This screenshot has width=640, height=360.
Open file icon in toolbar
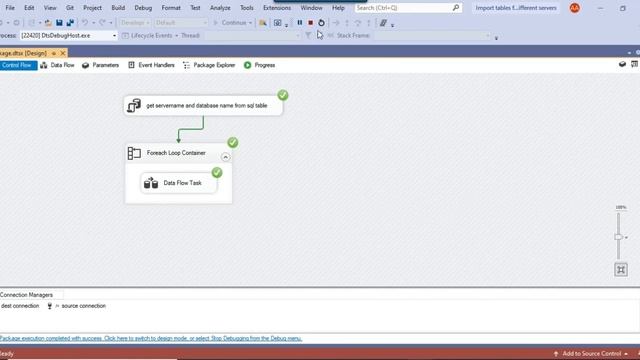[48, 23]
